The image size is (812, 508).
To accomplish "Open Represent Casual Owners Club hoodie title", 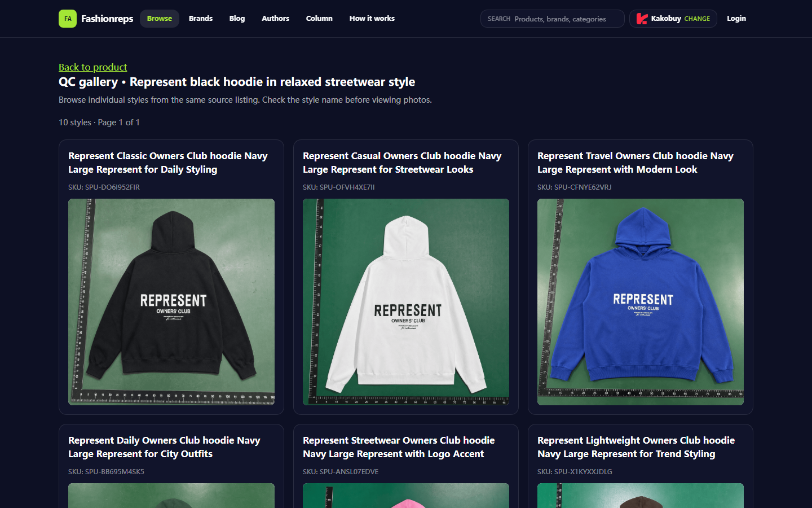I will [402, 163].
